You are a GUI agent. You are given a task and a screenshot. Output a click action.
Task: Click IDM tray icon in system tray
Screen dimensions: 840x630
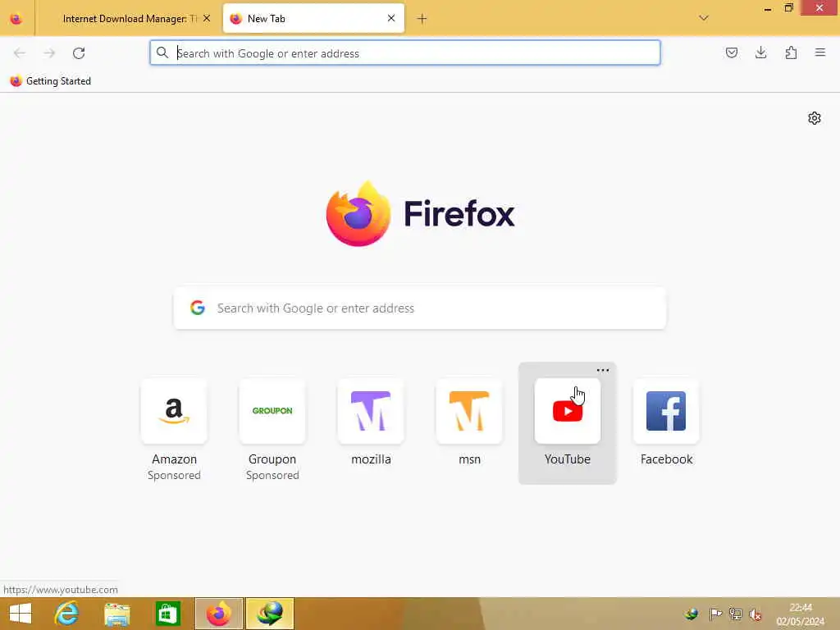(x=692, y=614)
